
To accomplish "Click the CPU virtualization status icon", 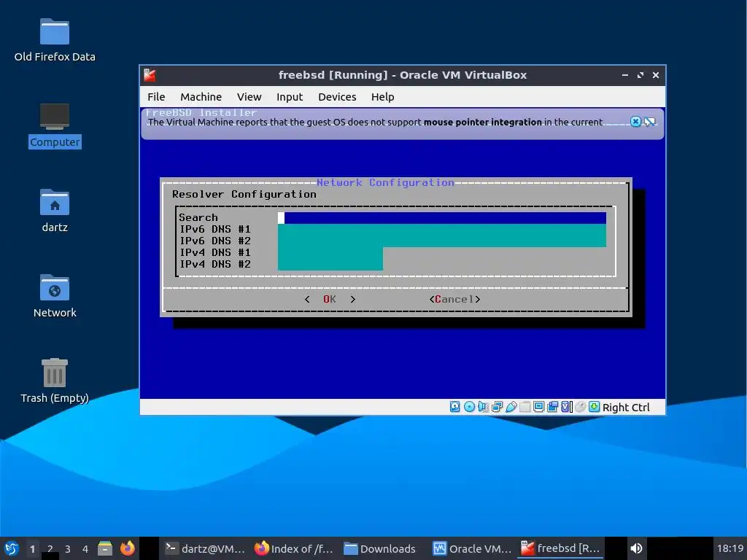I will (x=566, y=407).
